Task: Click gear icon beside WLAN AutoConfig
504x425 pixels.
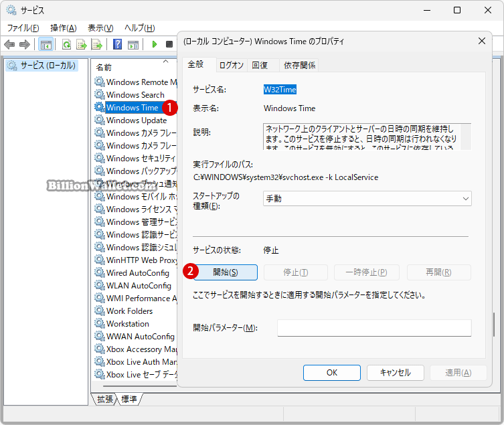Action: click(100, 286)
